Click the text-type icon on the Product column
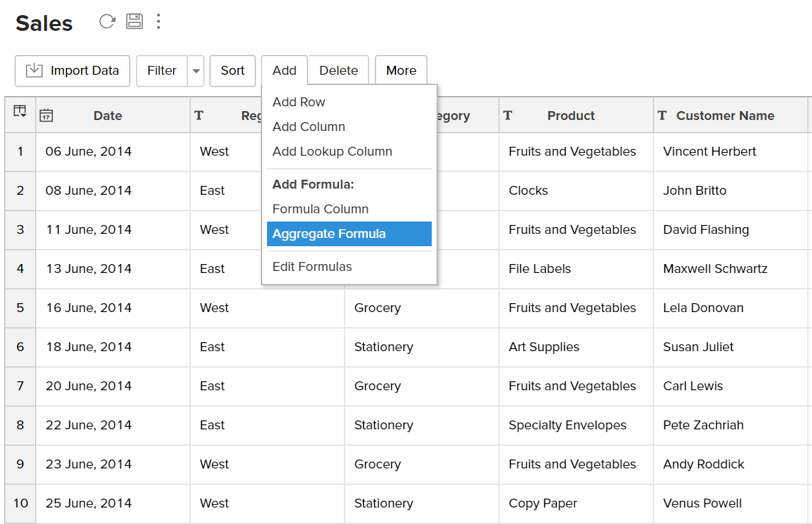The height and width of the screenshot is (524, 812). 507,115
